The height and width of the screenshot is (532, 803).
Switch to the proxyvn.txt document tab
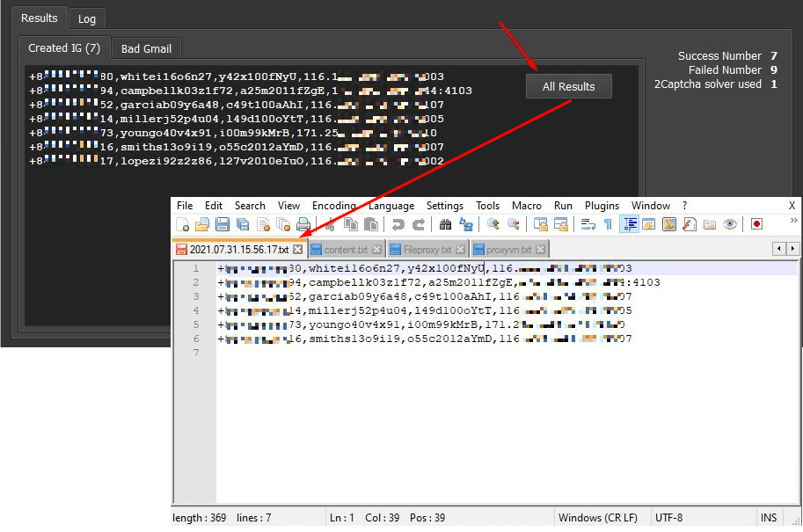[x=508, y=250]
